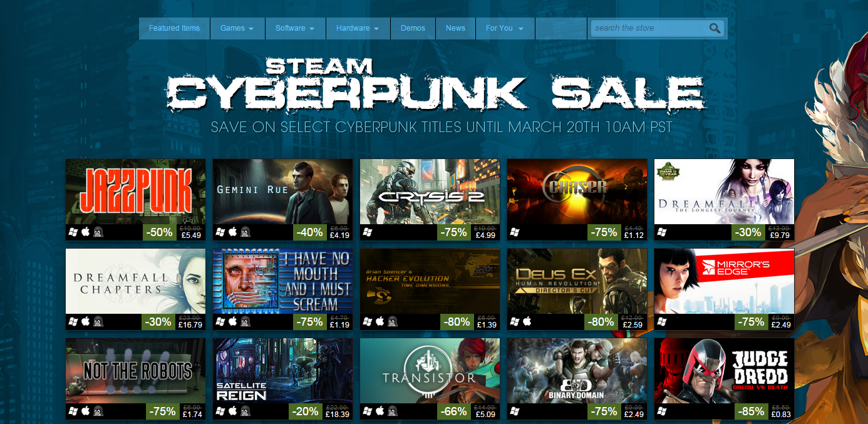
Task: Click the magnifier search icon
Action: pyautogui.click(x=715, y=28)
